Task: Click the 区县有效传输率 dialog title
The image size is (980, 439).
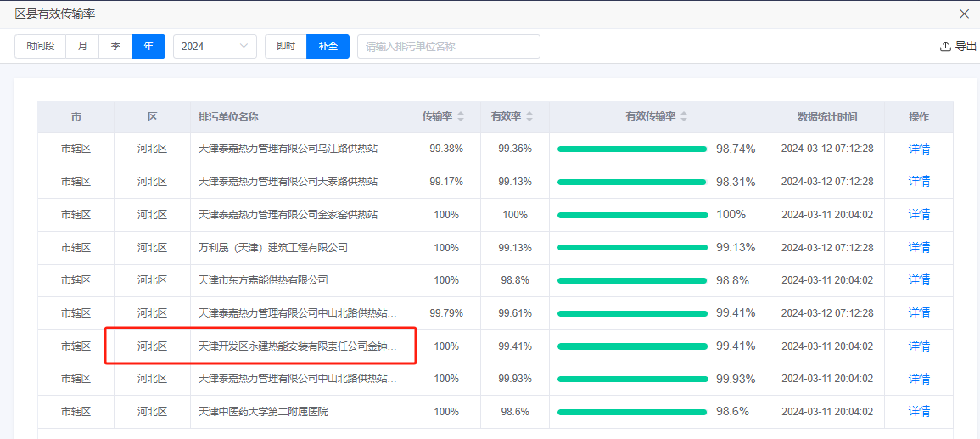Action: [x=56, y=14]
